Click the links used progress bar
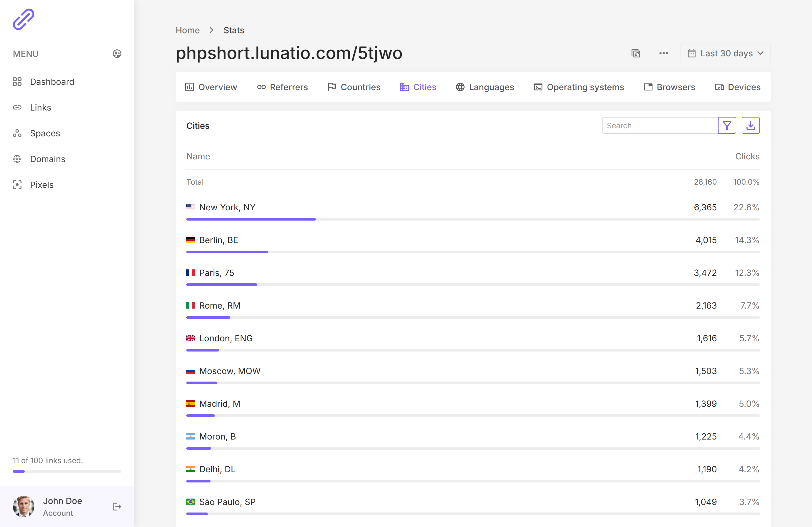The width and height of the screenshot is (812, 527). [x=67, y=471]
